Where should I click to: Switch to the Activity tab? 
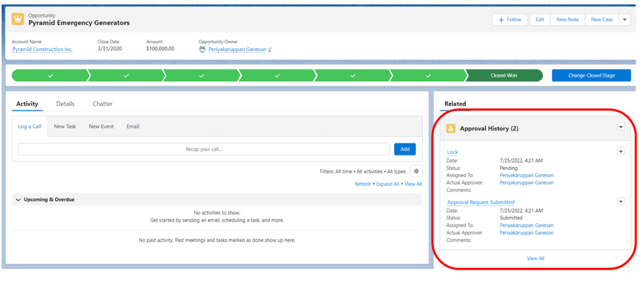pos(27,104)
